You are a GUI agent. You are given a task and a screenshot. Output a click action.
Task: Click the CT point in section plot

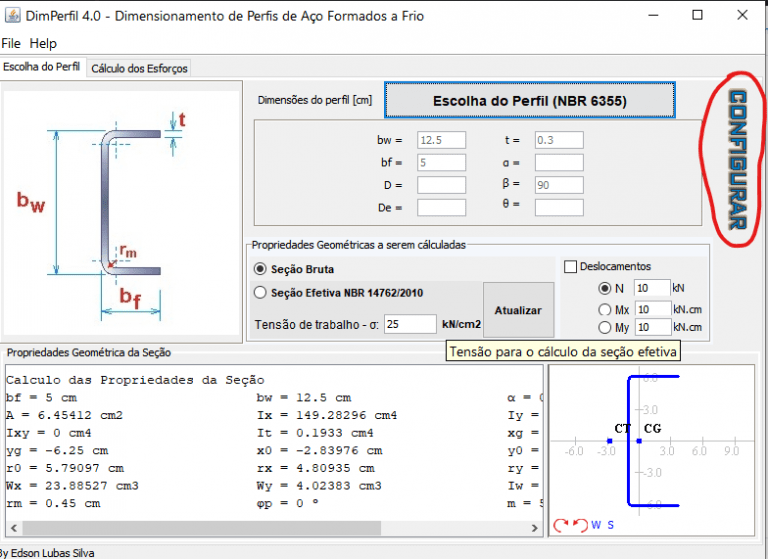(x=609, y=441)
